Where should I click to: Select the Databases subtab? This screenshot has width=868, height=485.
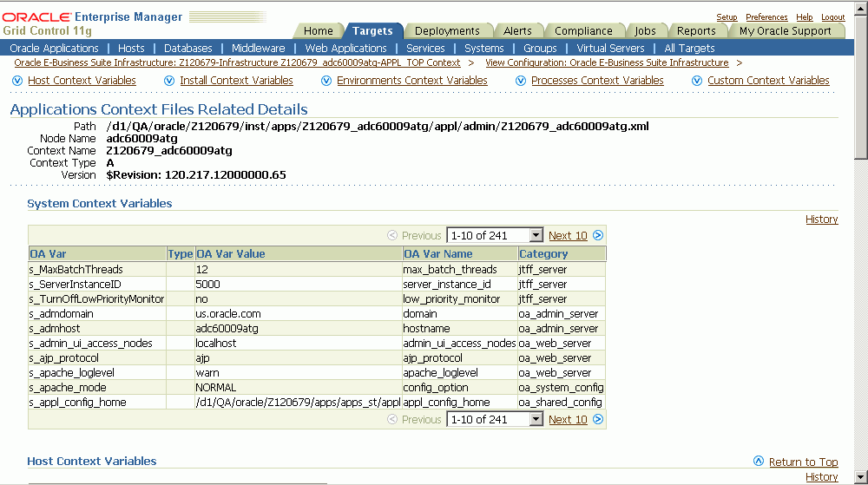tap(188, 48)
